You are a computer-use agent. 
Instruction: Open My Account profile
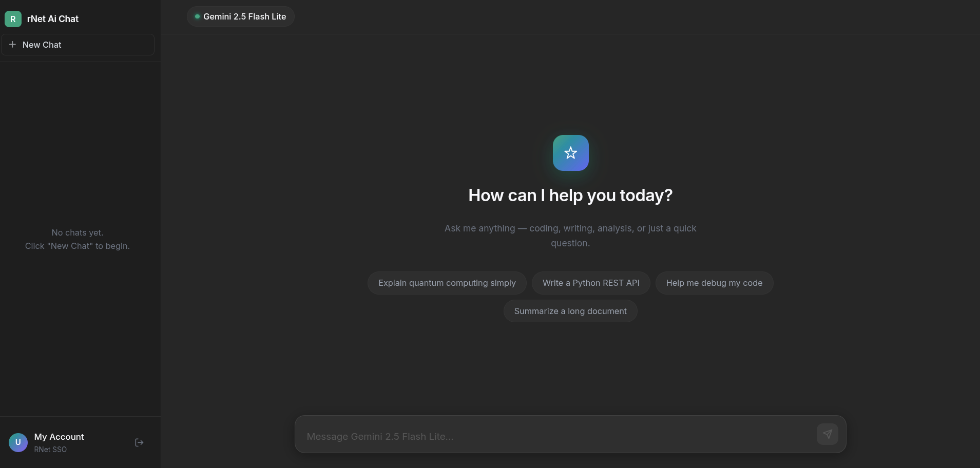tap(59, 437)
